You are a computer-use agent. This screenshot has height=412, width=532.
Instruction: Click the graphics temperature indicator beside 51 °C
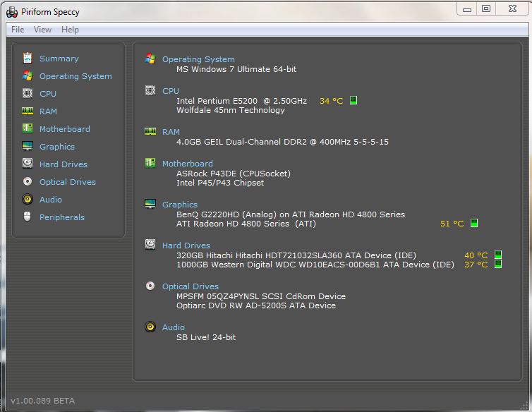tap(474, 224)
